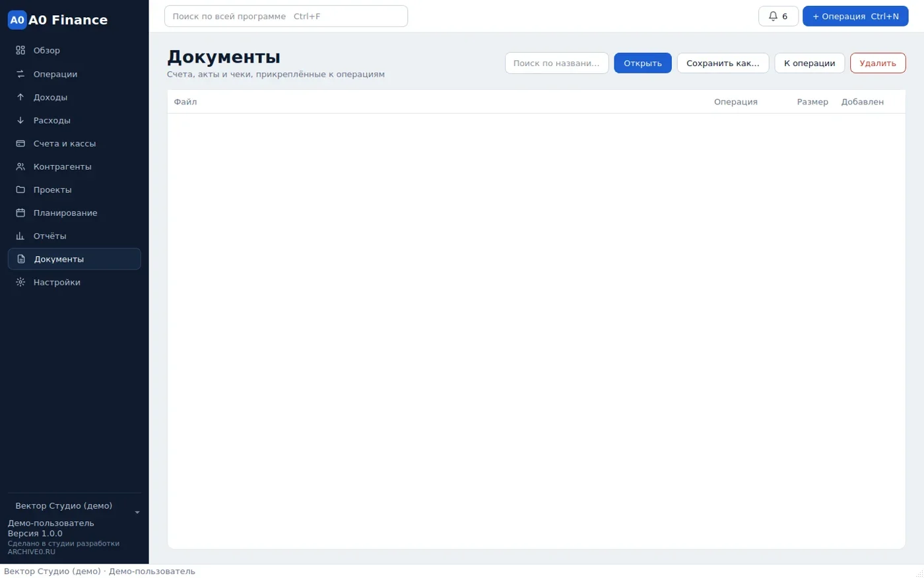
Task: Click the Расходы down-arrow icon
Action: coord(20,120)
